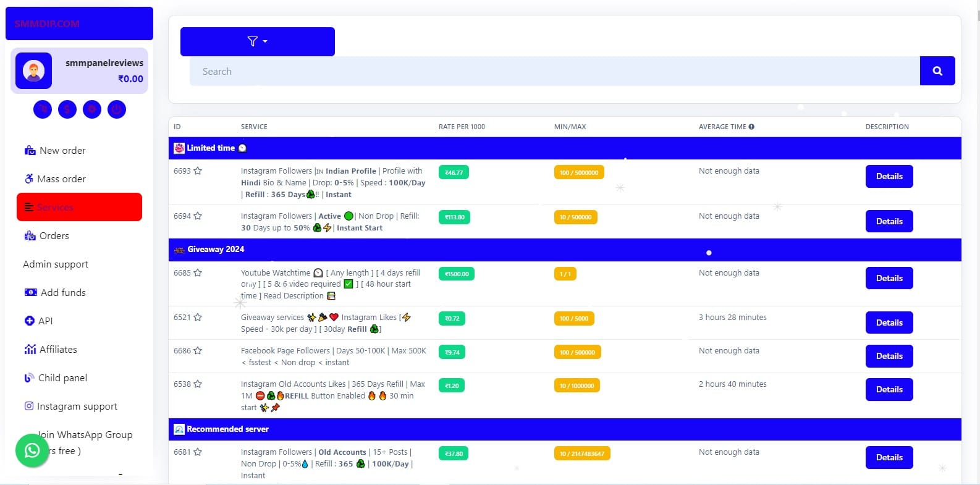Open New order menu item

(x=62, y=151)
